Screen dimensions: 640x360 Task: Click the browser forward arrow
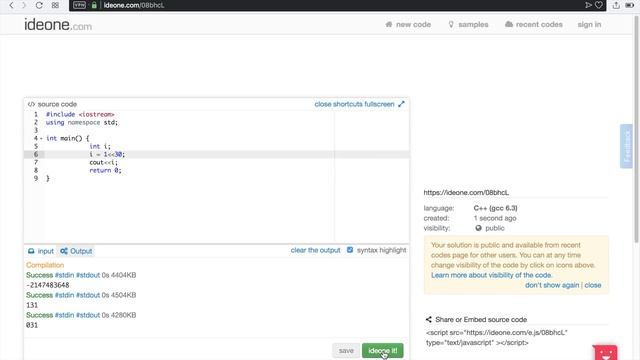pyautogui.click(x=24, y=5)
